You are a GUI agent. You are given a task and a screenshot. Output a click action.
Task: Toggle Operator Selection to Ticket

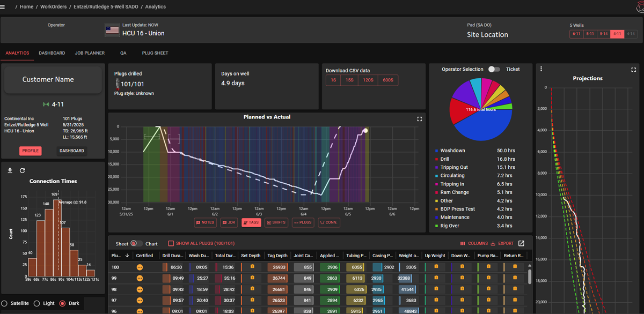pos(494,69)
